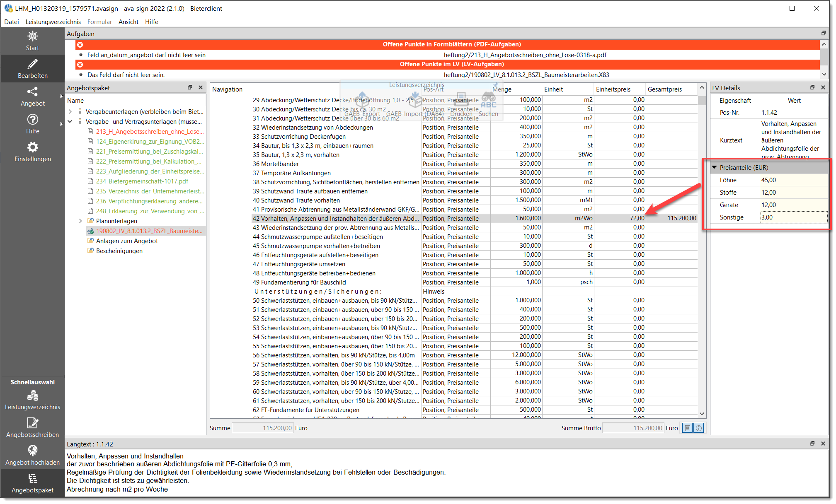Open the Datei menu

point(12,22)
